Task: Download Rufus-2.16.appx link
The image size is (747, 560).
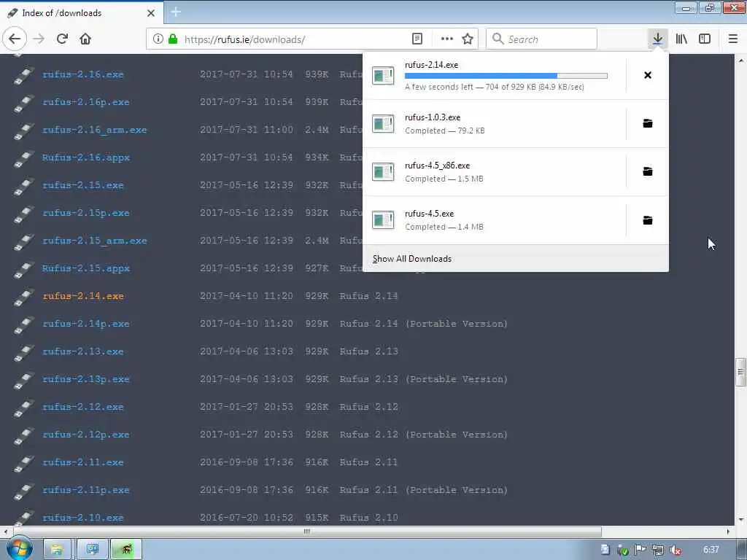Action: point(86,157)
